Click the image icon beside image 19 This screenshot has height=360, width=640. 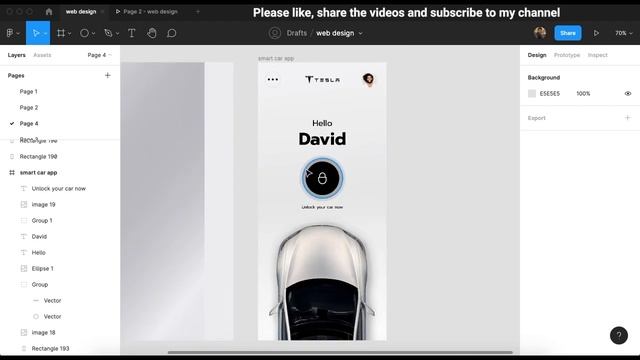24,204
